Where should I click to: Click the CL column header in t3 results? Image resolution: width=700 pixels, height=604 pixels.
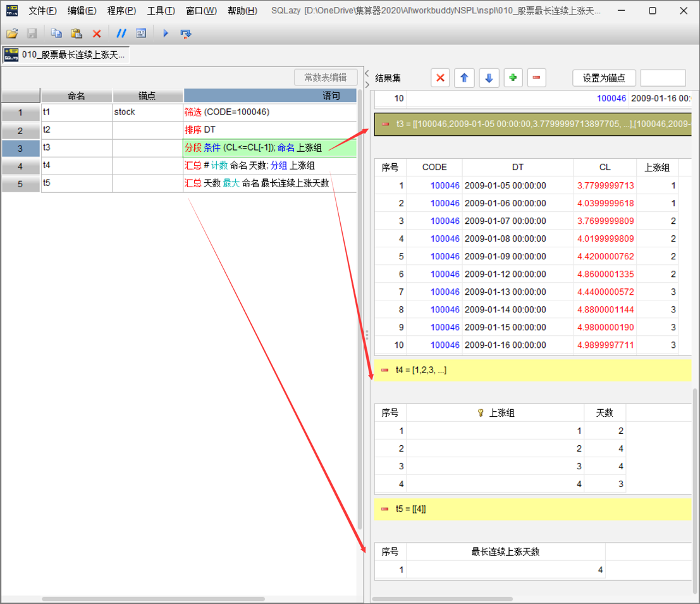[605, 168]
